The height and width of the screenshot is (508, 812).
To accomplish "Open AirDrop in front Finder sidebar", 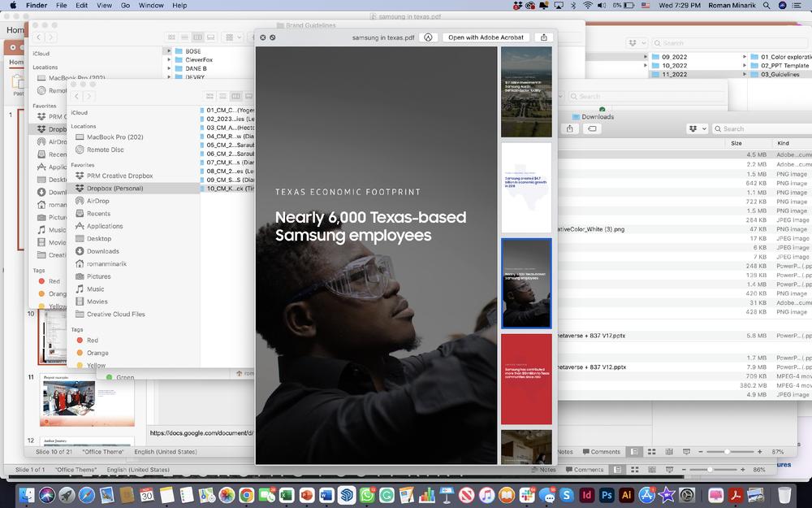I will 97,201.
